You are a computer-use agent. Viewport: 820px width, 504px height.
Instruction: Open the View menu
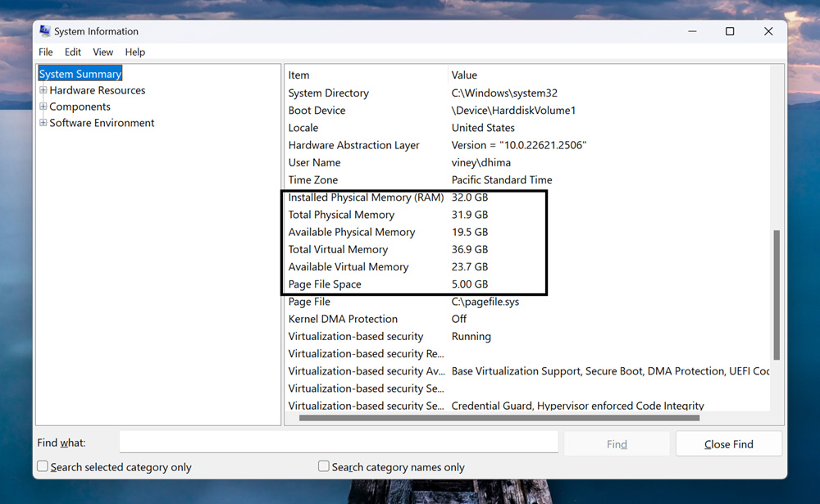[103, 52]
